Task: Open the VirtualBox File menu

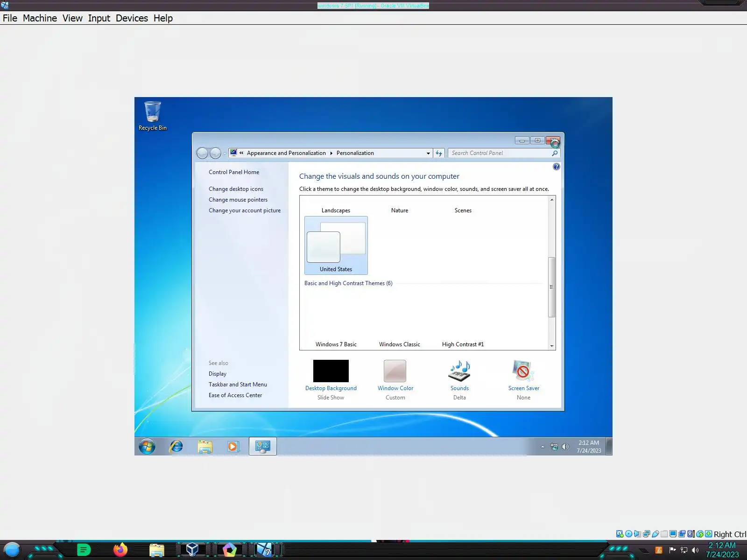Action: pos(10,18)
